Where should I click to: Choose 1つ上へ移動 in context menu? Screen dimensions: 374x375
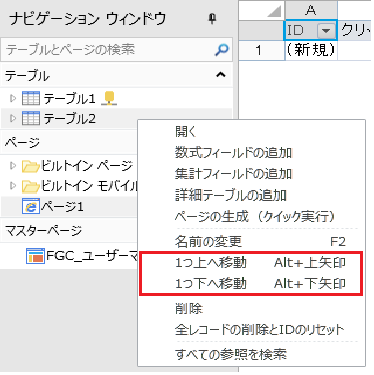(x=252, y=263)
